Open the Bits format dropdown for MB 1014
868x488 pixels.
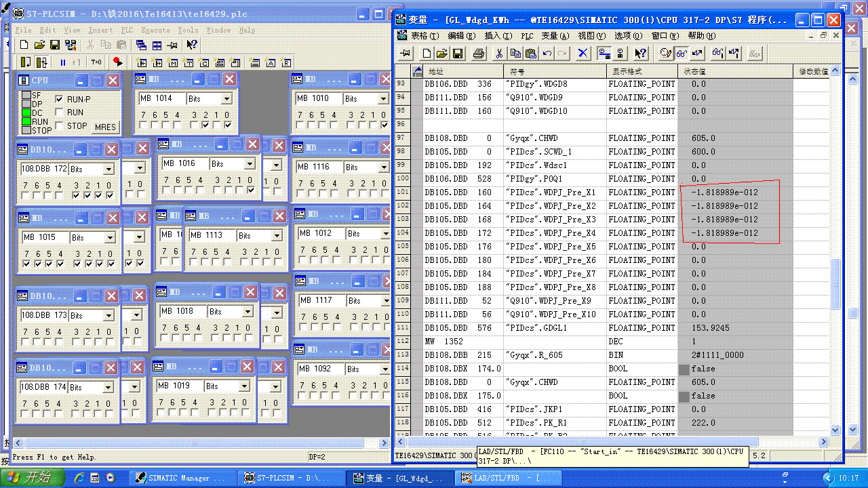tap(226, 99)
